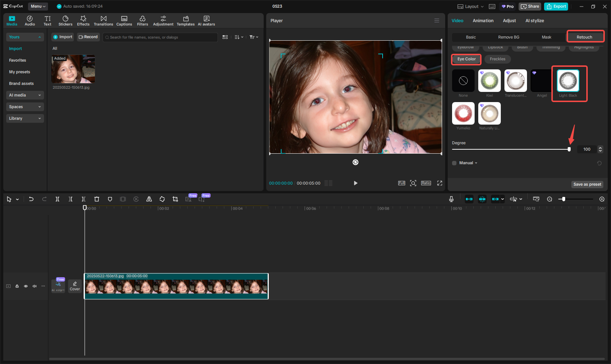Screen dimensions: 611x364
Task: Click the Export button
Action: point(556,7)
